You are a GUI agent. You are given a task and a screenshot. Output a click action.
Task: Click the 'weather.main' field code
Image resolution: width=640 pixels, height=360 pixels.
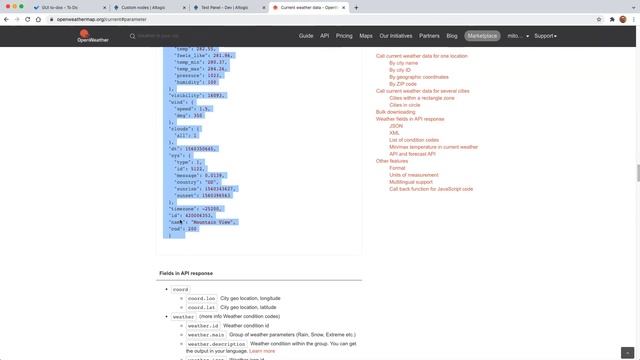coord(206,335)
